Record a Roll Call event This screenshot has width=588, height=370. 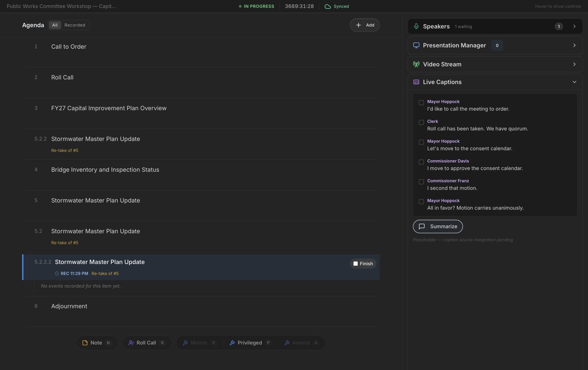(147, 343)
